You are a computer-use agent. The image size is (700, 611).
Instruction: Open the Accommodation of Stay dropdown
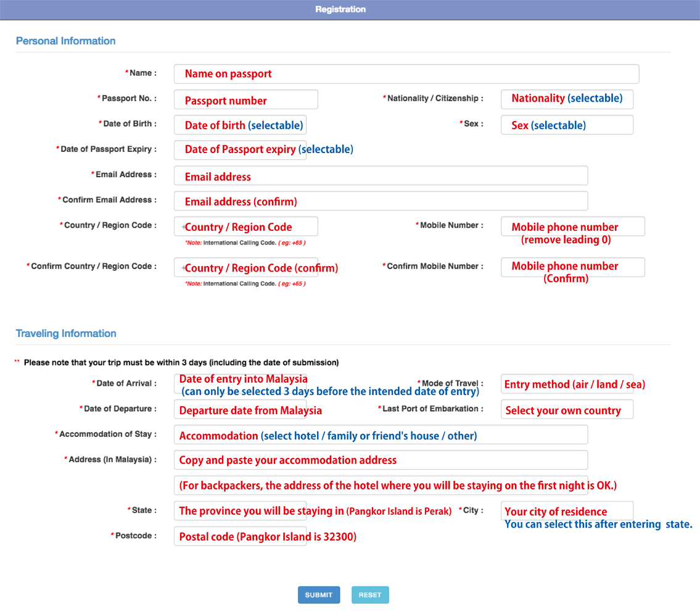point(381,434)
